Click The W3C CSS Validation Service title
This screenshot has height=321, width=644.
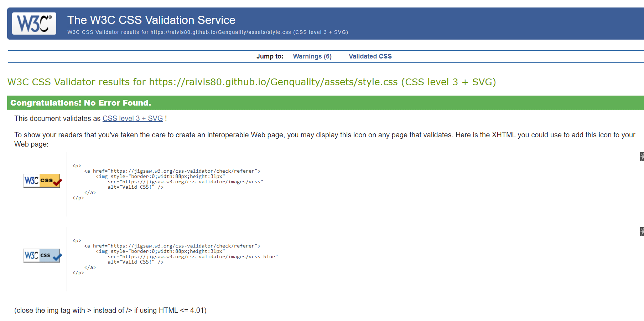[151, 20]
